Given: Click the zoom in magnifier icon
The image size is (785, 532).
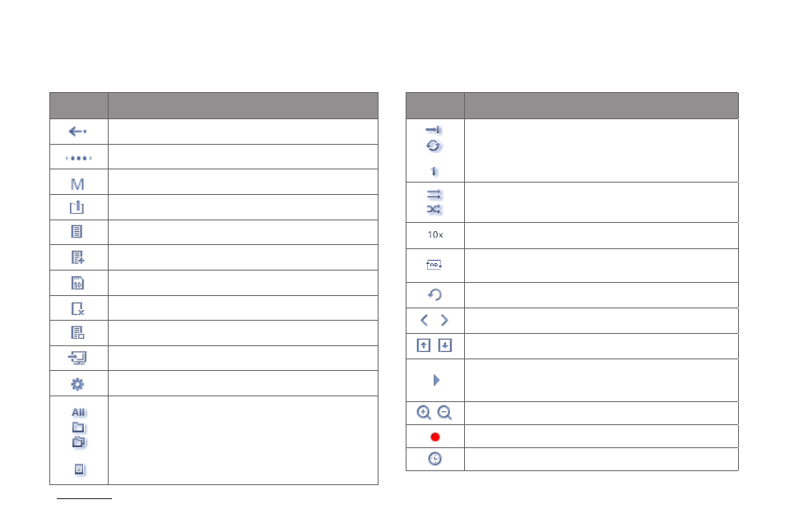Looking at the screenshot, I should [424, 413].
